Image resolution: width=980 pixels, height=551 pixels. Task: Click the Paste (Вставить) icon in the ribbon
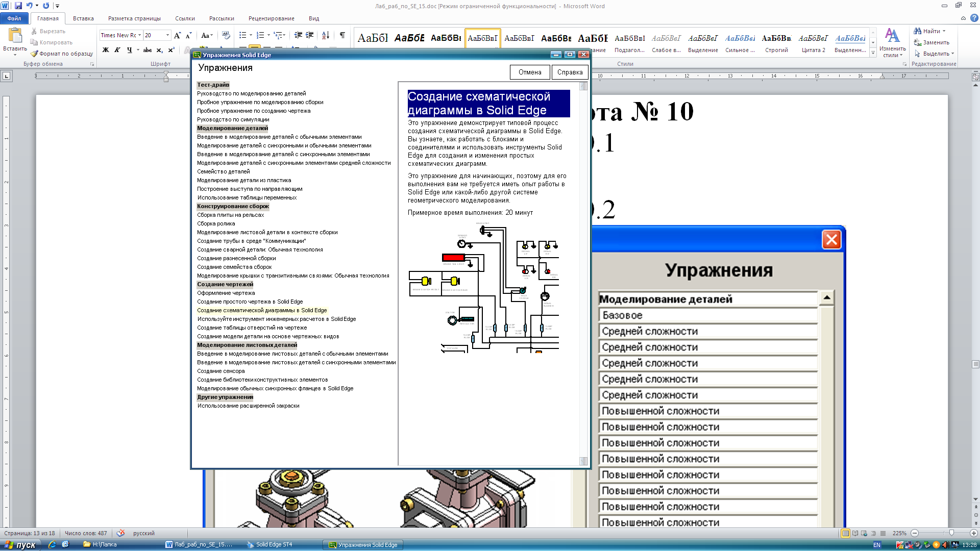pyautogui.click(x=15, y=36)
